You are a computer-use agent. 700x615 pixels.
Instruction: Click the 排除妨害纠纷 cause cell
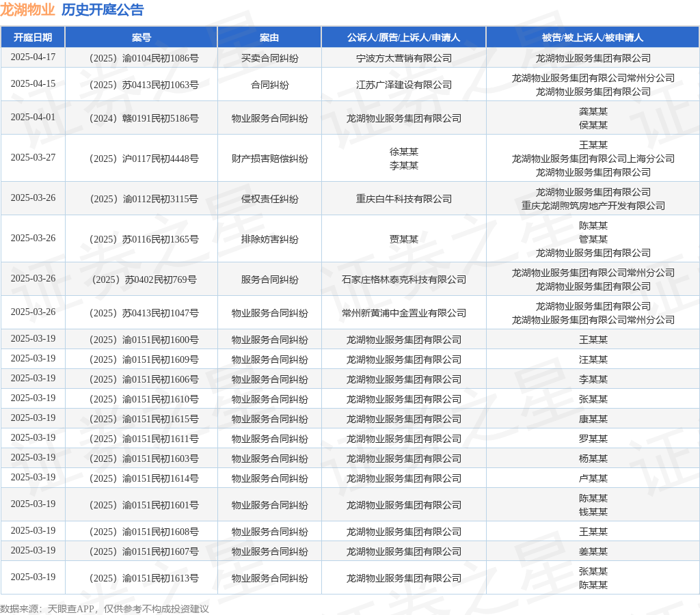(x=269, y=239)
